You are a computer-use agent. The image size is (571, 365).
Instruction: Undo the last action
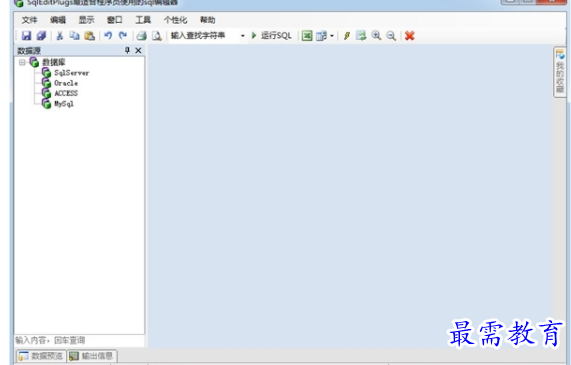108,36
